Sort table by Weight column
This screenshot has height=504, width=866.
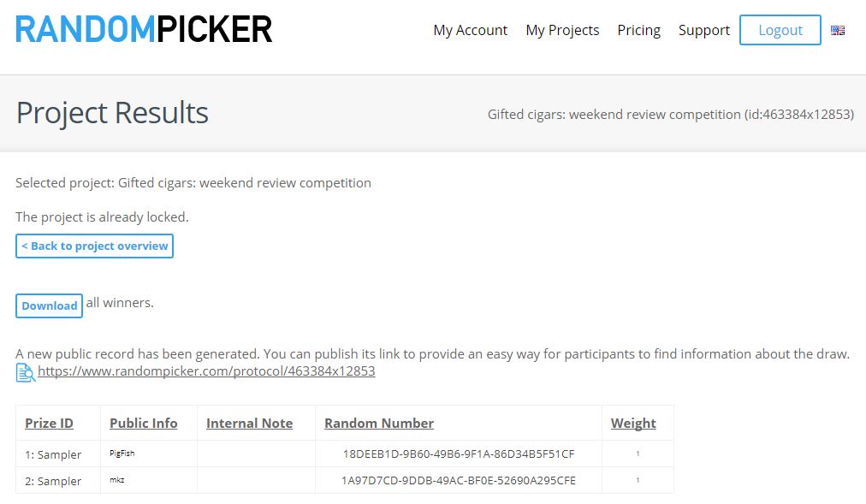[633, 424]
